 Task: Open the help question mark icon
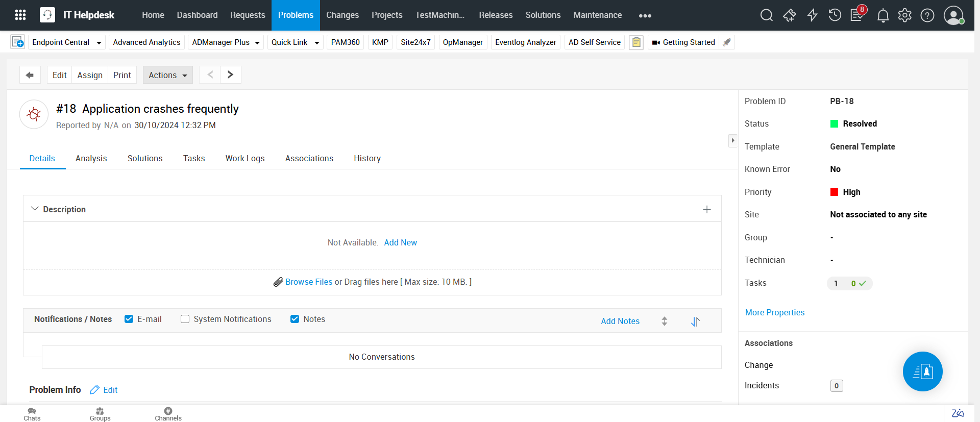pyautogui.click(x=927, y=15)
